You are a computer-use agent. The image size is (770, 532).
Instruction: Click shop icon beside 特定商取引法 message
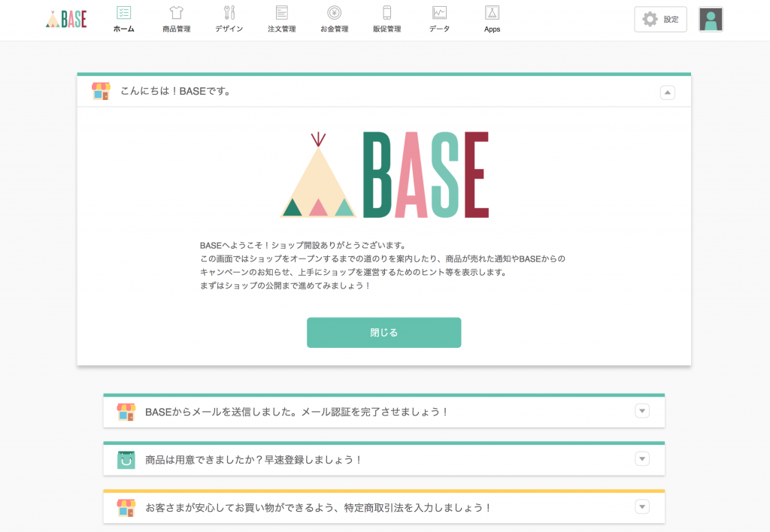coord(126,508)
